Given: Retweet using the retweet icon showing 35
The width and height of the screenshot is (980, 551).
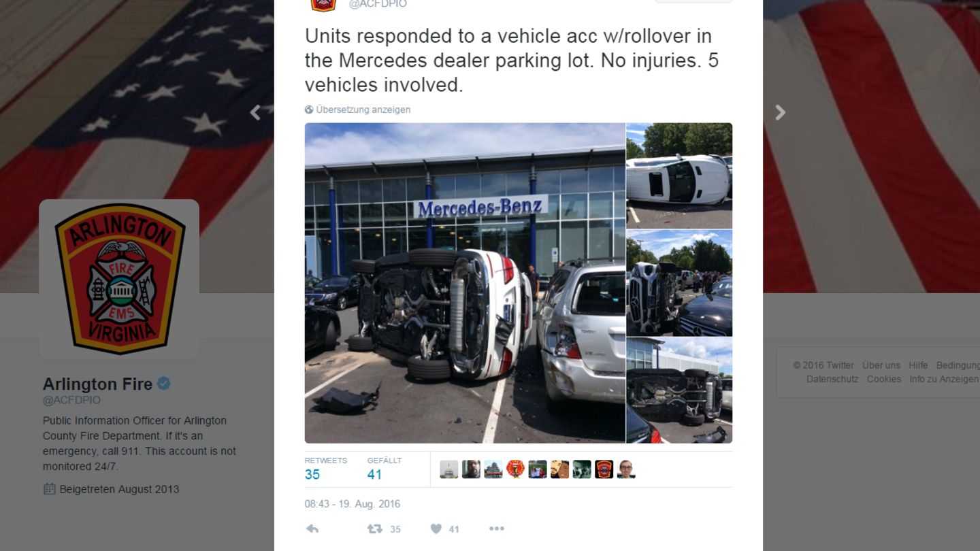Looking at the screenshot, I should [x=375, y=529].
